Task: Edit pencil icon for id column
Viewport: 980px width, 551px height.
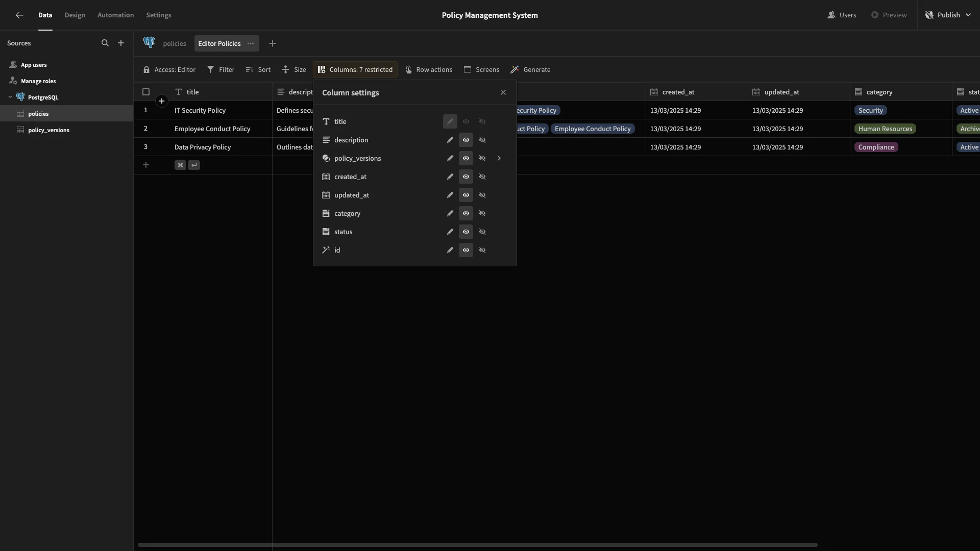Action: tap(450, 250)
